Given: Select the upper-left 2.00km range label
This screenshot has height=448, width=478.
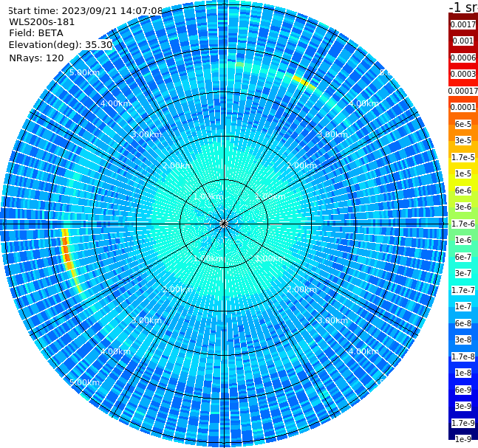Looking at the screenshot, I should click(x=177, y=165).
